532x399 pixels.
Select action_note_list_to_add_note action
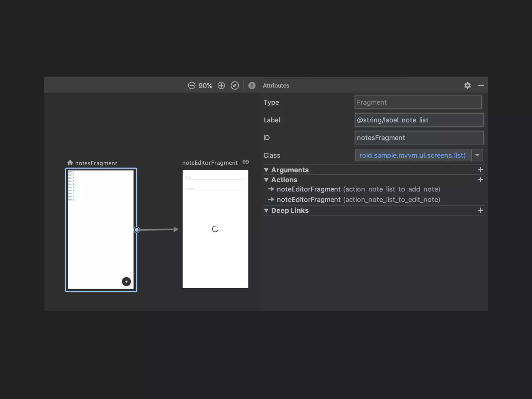358,189
